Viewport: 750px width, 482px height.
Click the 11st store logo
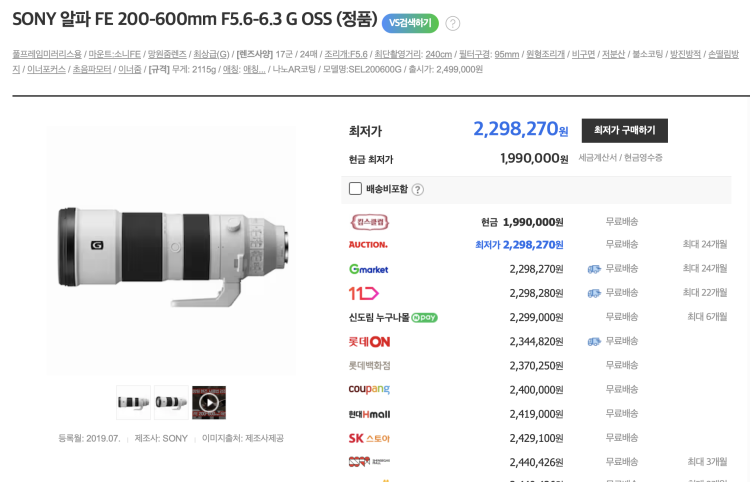[x=363, y=293]
